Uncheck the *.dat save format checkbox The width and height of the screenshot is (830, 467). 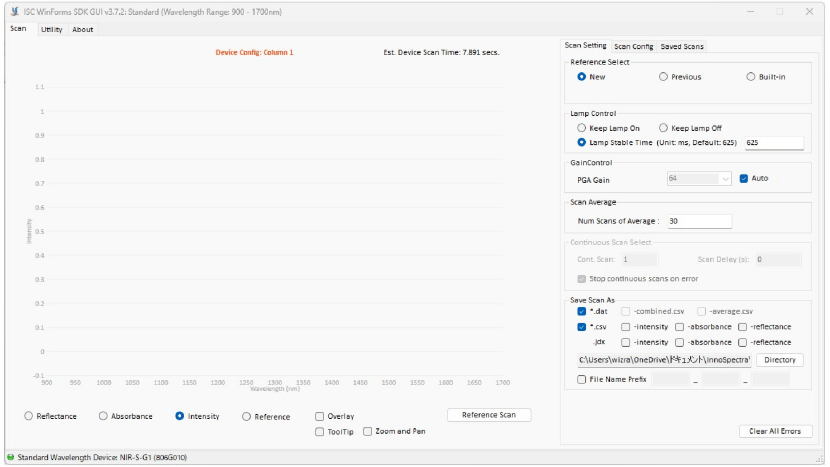[582, 311]
